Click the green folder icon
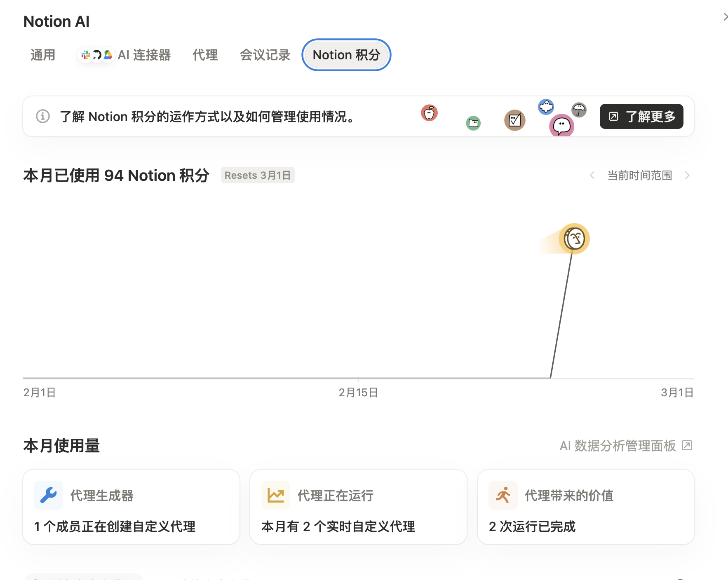728x580 pixels. point(473,123)
